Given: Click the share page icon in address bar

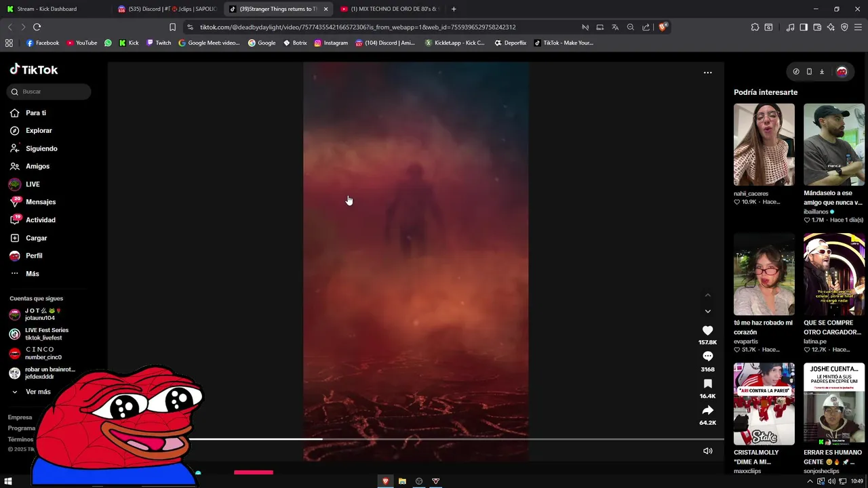Looking at the screenshot, I should coord(646,27).
